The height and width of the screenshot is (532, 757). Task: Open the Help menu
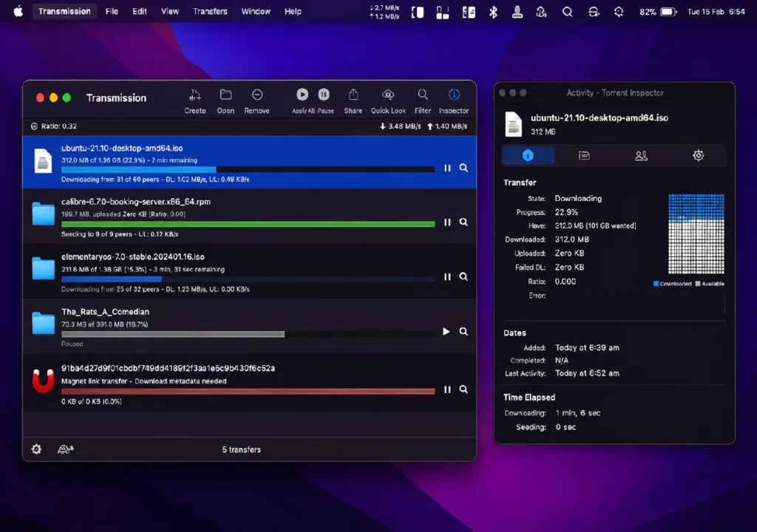(293, 11)
